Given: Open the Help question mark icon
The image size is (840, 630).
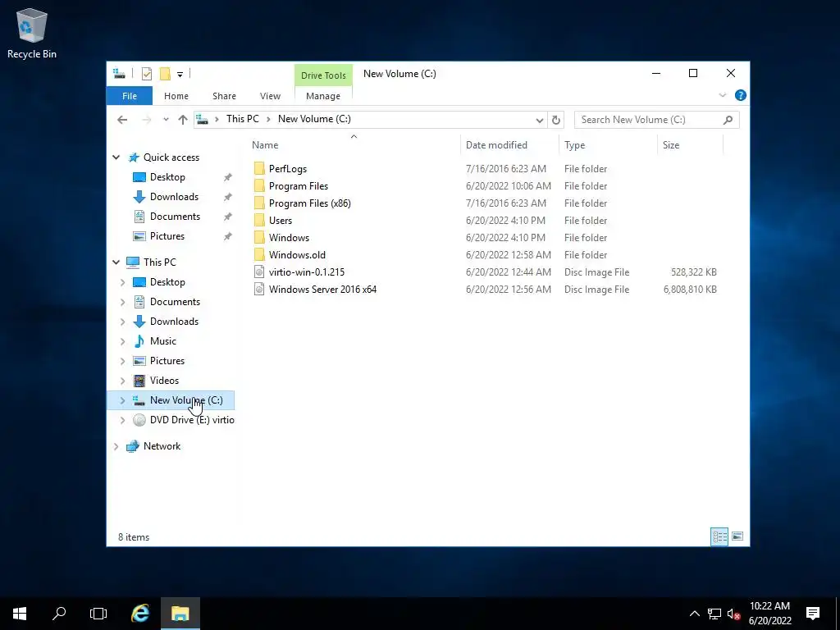Looking at the screenshot, I should click(x=741, y=95).
